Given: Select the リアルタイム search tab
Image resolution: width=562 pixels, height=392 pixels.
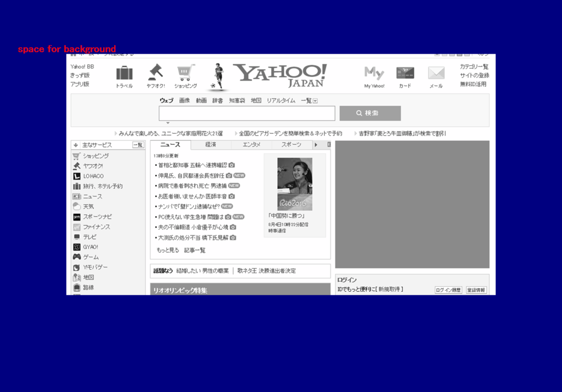Looking at the screenshot, I should (x=280, y=100).
